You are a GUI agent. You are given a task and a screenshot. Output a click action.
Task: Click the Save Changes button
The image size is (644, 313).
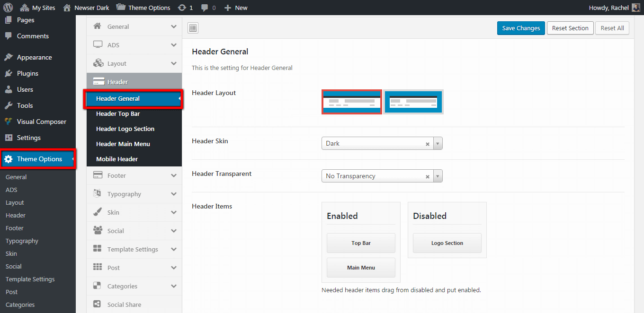(521, 28)
